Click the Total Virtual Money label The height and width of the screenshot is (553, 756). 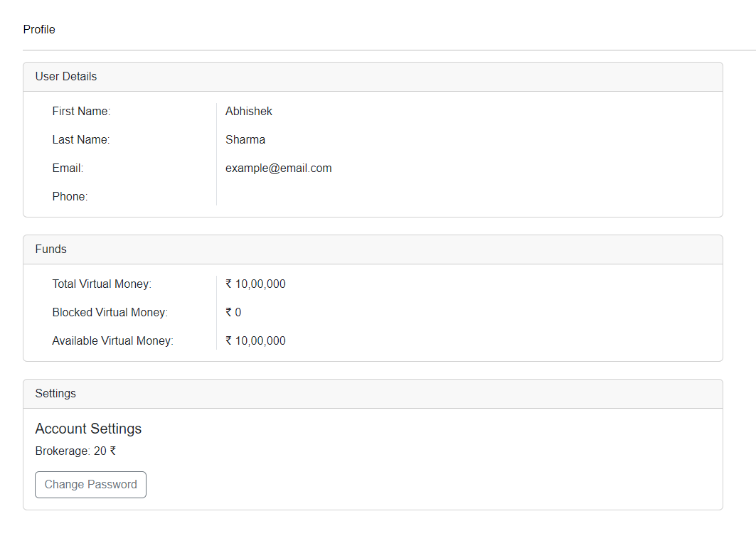(x=102, y=284)
